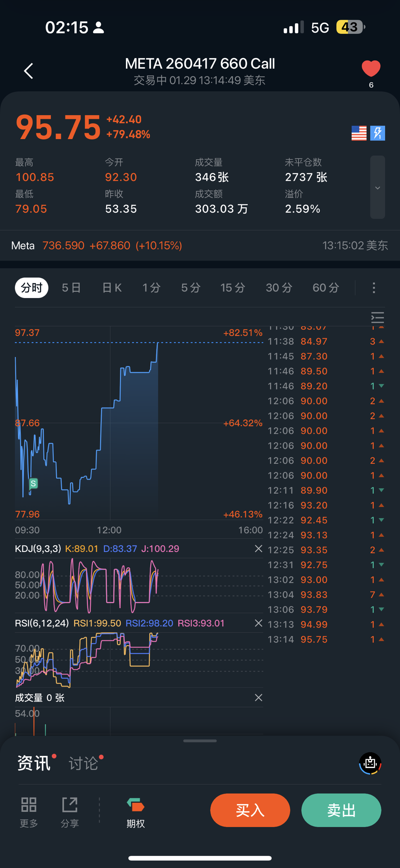This screenshot has height=868, width=400.
Task: Close the RSI indicator panel
Action: point(258,623)
